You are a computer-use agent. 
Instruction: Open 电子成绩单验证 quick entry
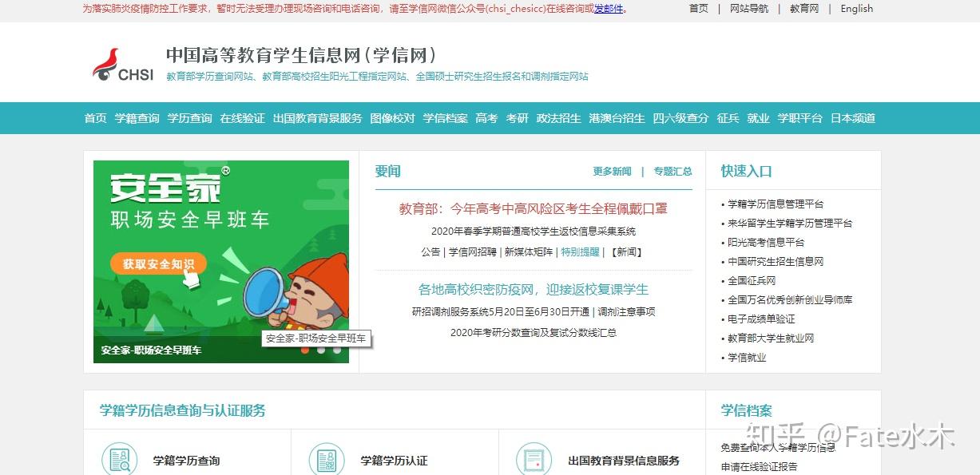(x=761, y=319)
